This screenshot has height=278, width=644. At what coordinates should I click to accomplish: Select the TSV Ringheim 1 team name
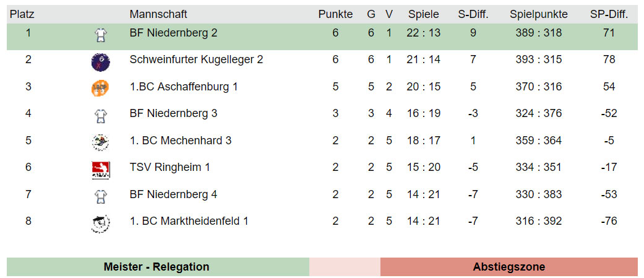[x=170, y=167]
